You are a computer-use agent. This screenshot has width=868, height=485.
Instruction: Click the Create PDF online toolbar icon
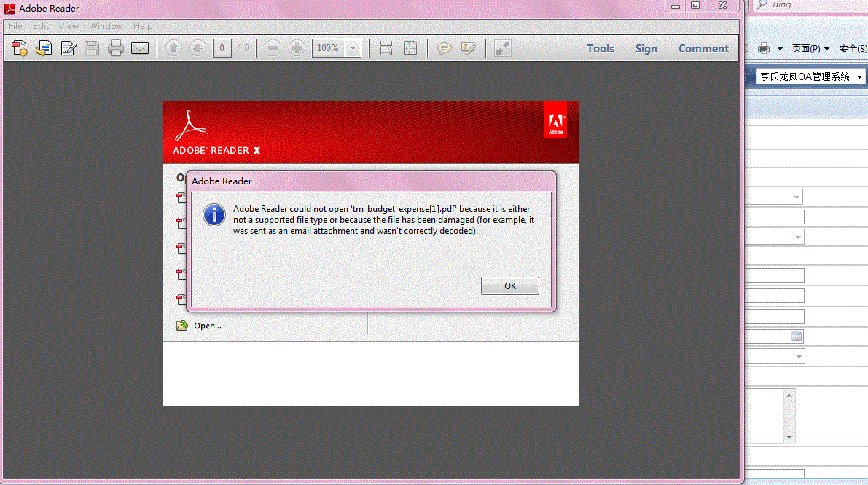20,49
